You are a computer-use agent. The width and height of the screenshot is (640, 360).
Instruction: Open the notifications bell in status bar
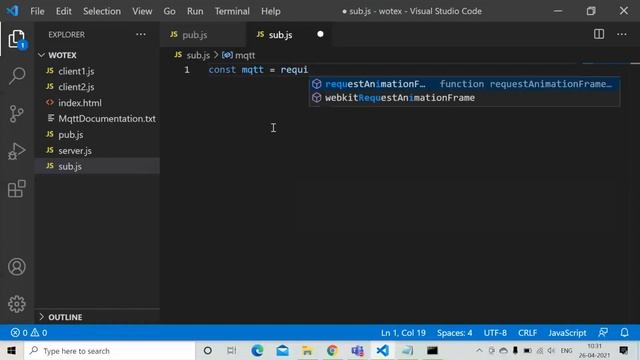coord(624,333)
